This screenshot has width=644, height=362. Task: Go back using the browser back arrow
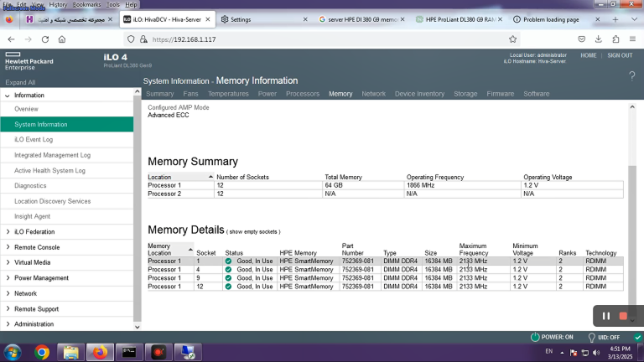pyautogui.click(x=11, y=39)
